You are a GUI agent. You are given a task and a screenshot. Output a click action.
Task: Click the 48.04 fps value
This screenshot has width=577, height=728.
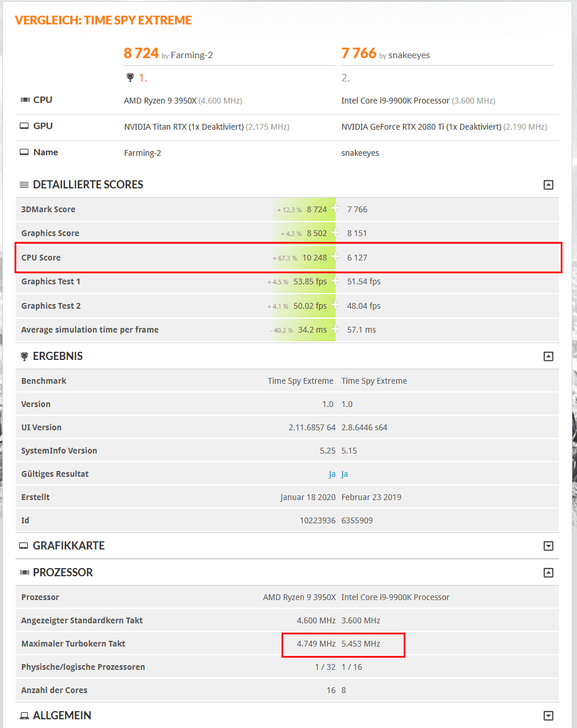[364, 306]
